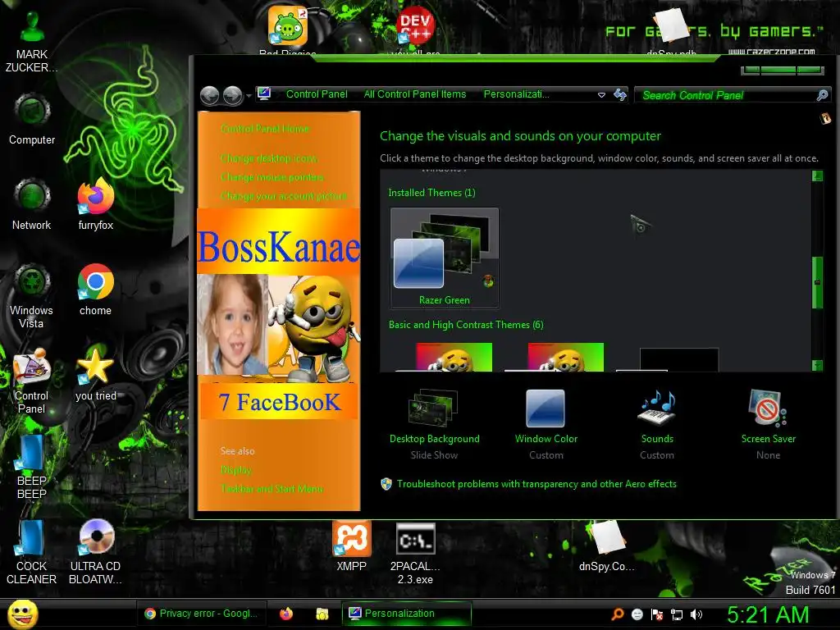This screenshot has width=840, height=630.
Task: Click the network tray icon
Action: [x=677, y=614]
